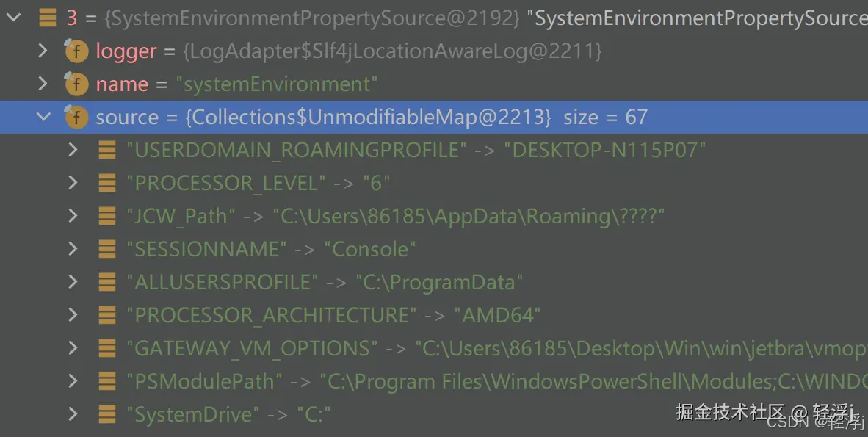This screenshot has width=868, height=437.
Task: Expand the logger field
Action: click(x=43, y=51)
